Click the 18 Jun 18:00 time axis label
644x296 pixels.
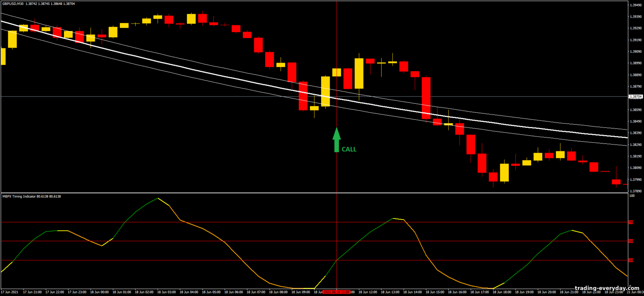tap(501, 292)
